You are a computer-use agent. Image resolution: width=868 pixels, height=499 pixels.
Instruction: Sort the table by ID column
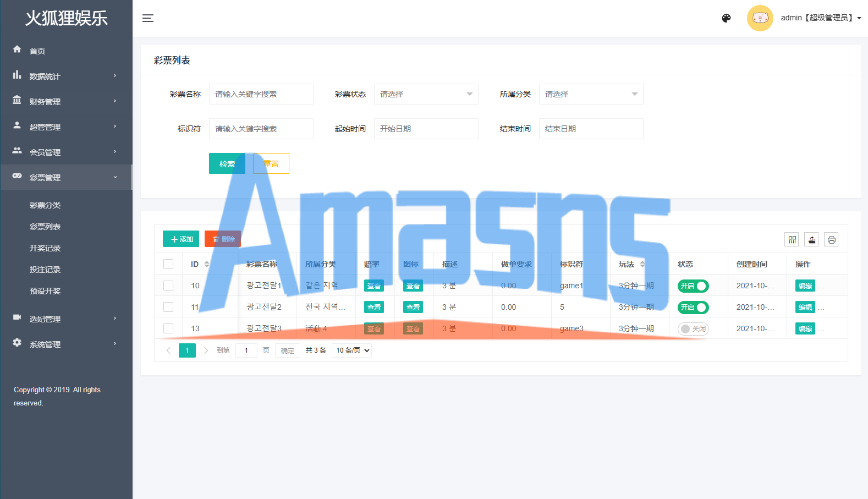click(207, 264)
